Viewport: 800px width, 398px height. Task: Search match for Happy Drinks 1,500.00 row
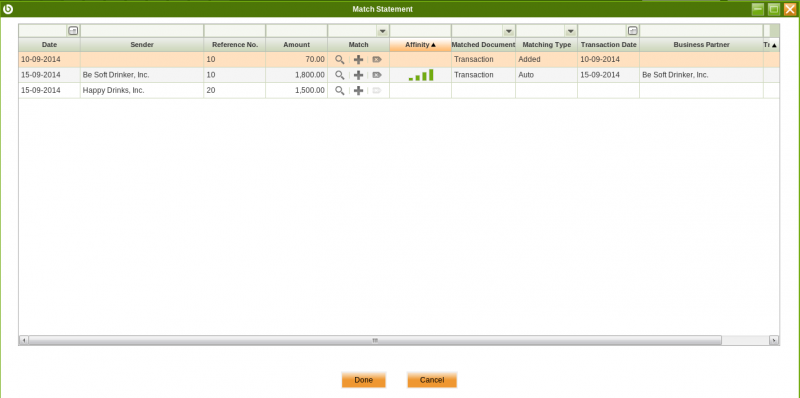click(x=339, y=90)
